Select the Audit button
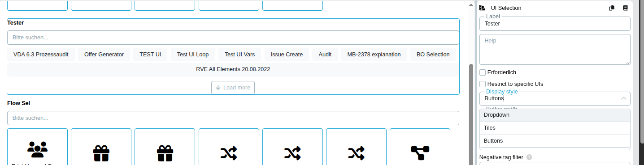The height and width of the screenshot is (165, 644). click(325, 55)
